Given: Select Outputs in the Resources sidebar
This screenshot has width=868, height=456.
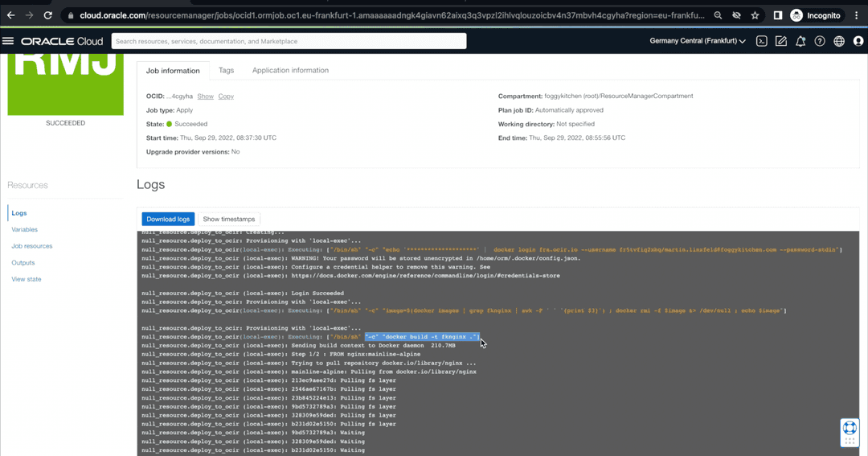Looking at the screenshot, I should (x=23, y=263).
